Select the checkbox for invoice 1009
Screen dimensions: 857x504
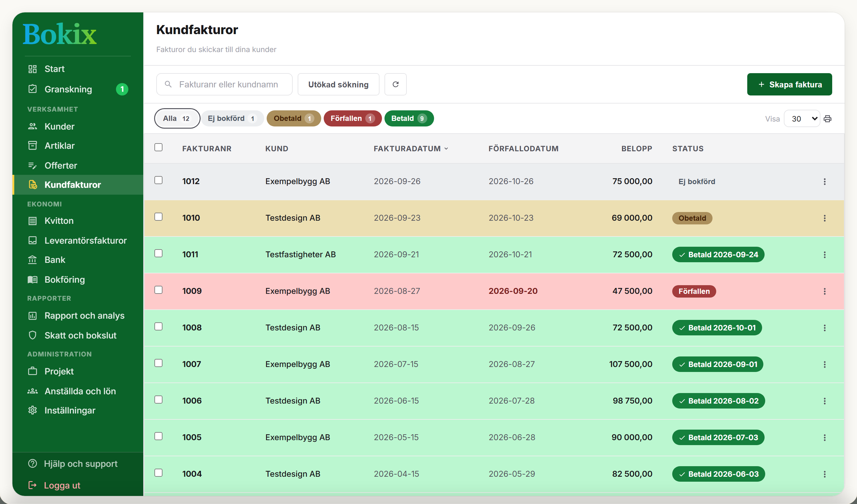click(158, 290)
